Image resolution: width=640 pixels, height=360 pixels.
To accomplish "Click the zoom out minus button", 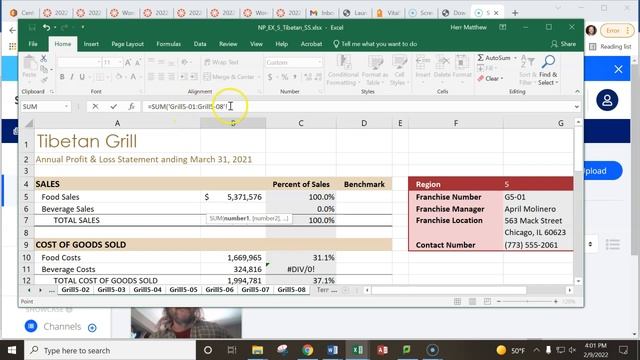I will [x=499, y=302].
